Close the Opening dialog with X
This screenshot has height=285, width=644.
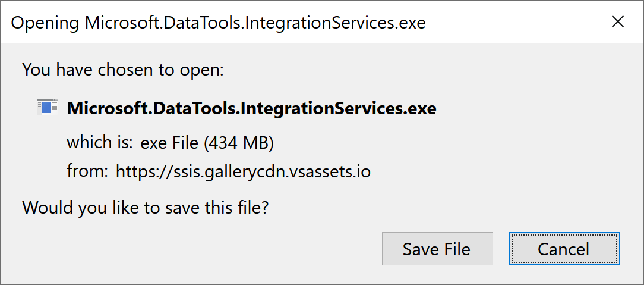click(x=618, y=23)
